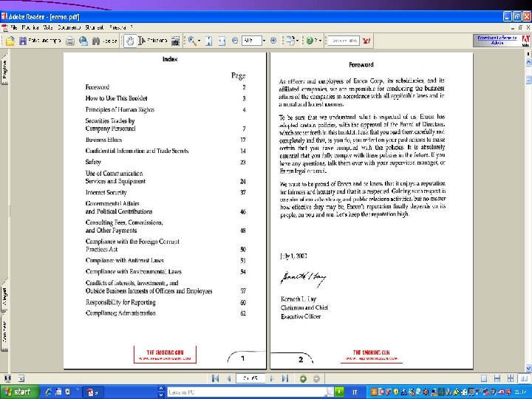Click the vertical scrollbar down arrow
The image size is (532, 399).
point(528,369)
